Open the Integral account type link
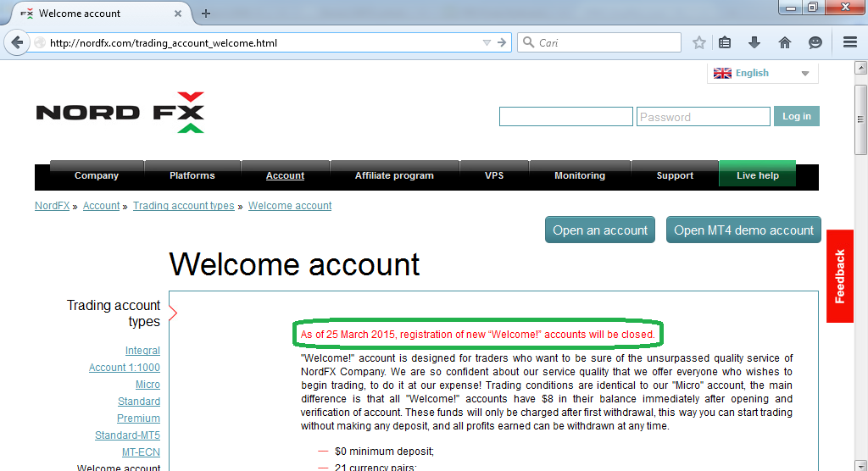 142,351
